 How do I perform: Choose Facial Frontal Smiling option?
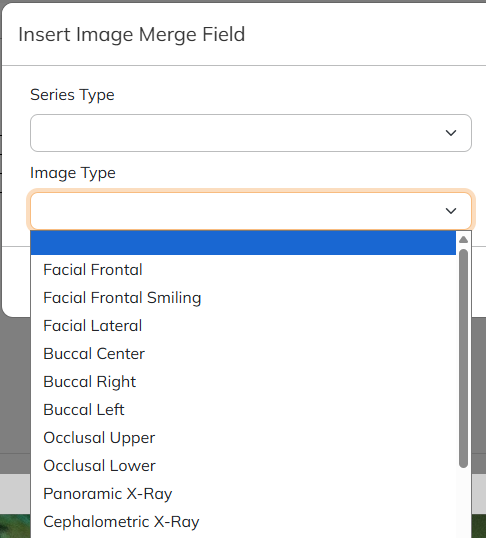tap(243, 297)
